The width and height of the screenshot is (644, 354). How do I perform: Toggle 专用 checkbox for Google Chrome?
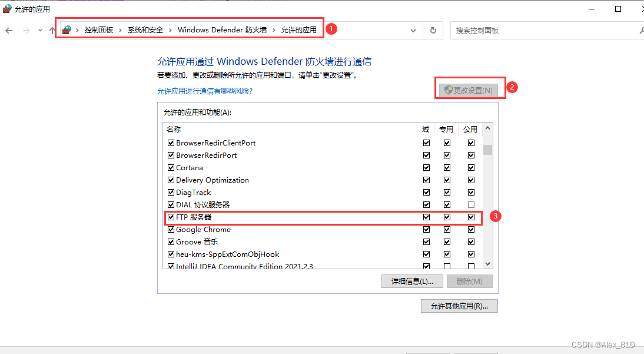click(447, 229)
